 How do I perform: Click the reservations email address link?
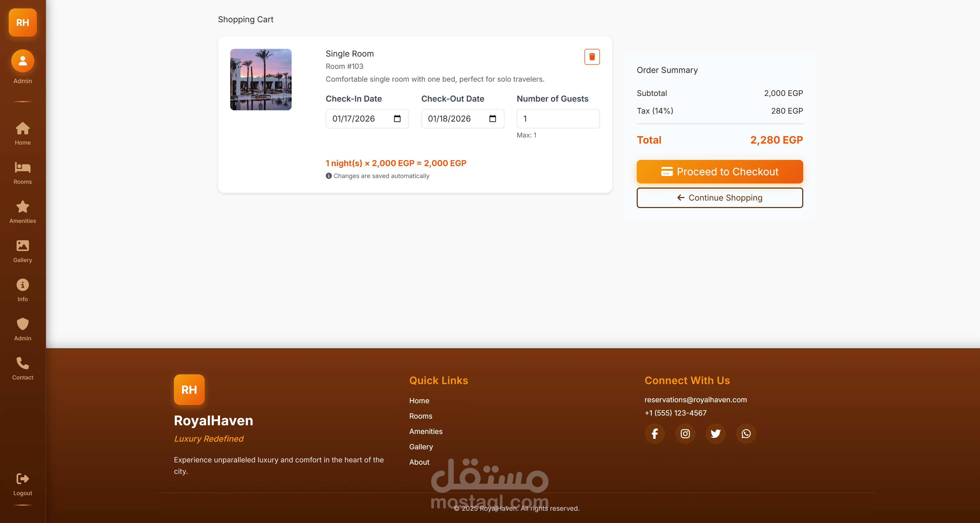point(696,400)
